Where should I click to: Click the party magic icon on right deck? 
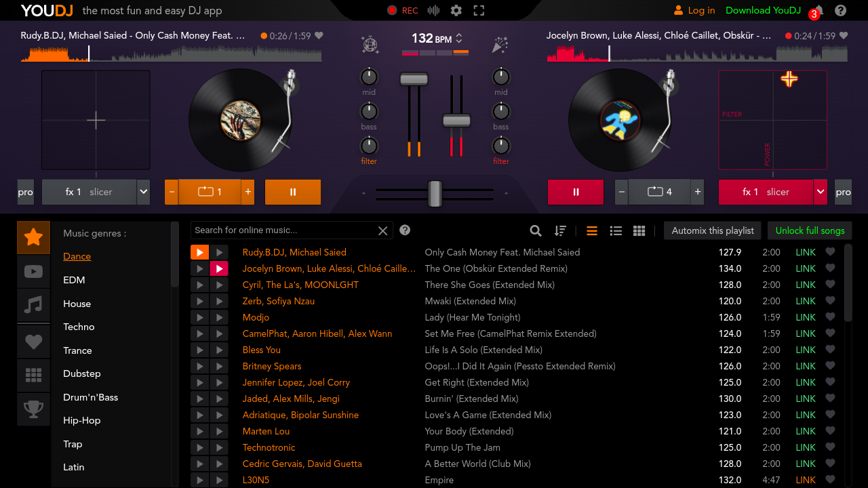[500, 44]
